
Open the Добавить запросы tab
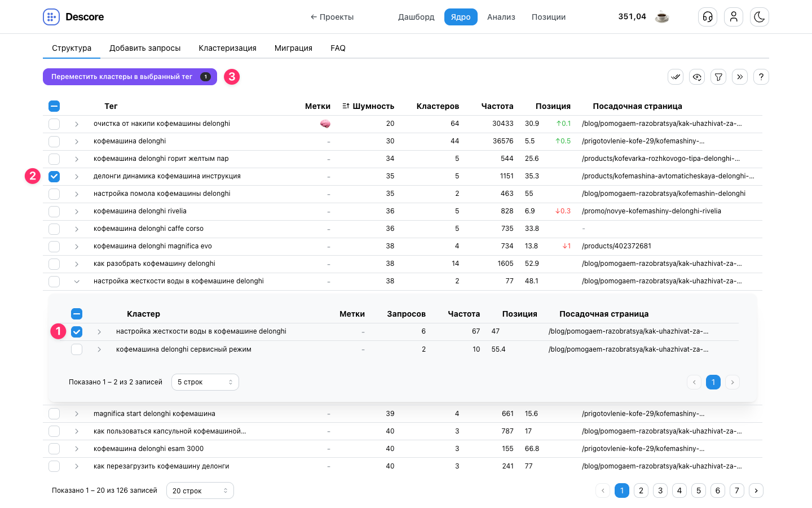point(145,48)
